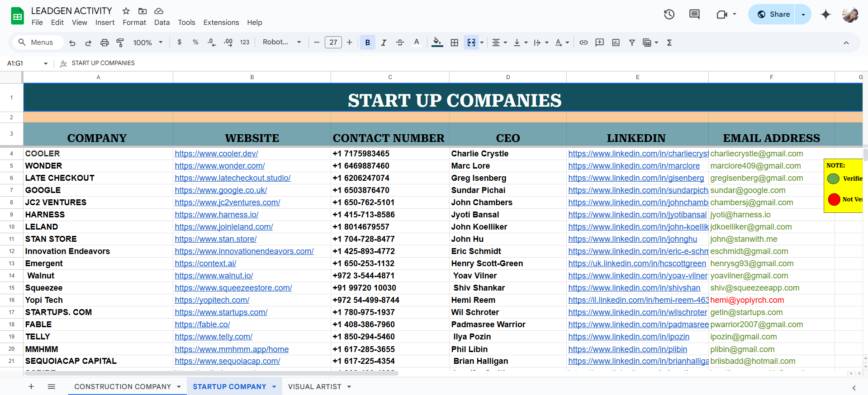Click the insert link icon
This screenshot has width=868, height=395.
click(583, 42)
